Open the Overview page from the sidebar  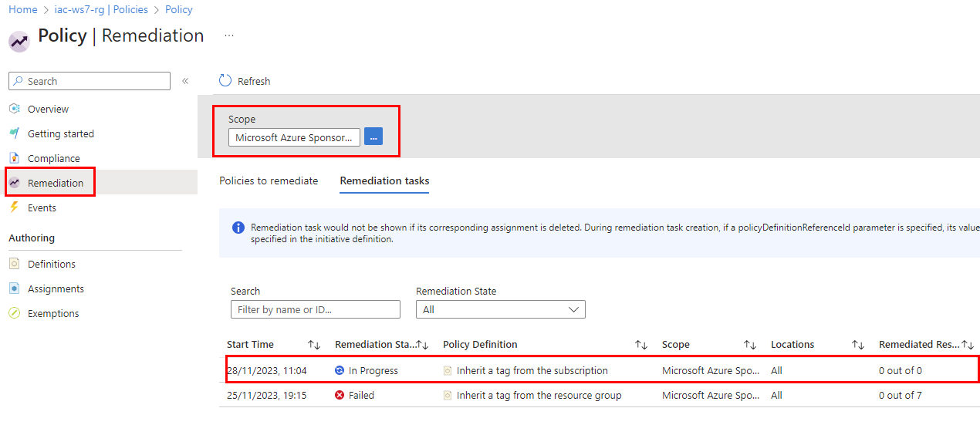click(48, 109)
